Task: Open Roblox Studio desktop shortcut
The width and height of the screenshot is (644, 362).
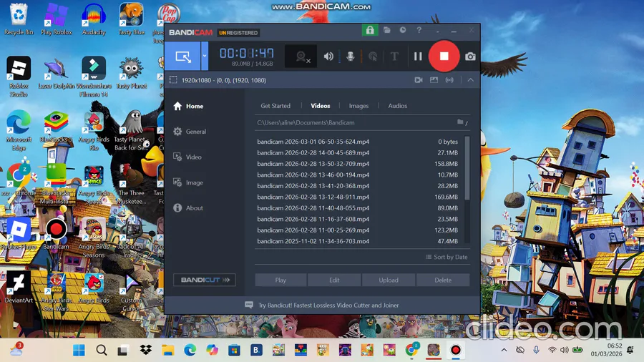Action: click(x=19, y=77)
